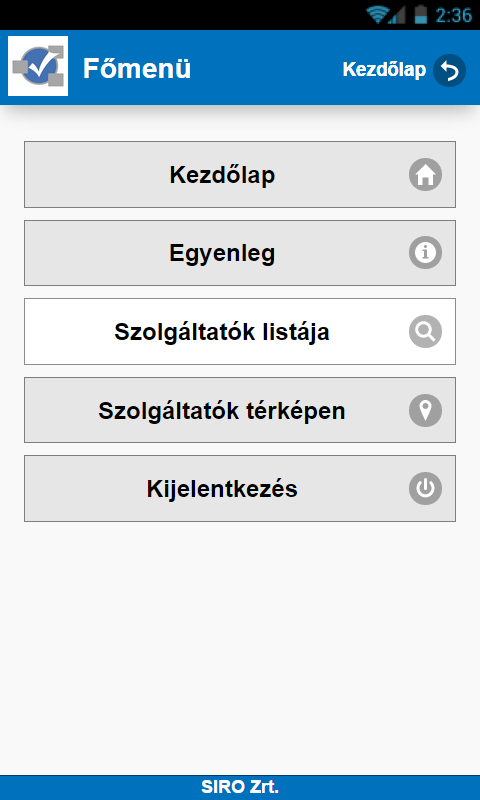
Task: Click the back arrow icon in header
Action: [x=449, y=70]
